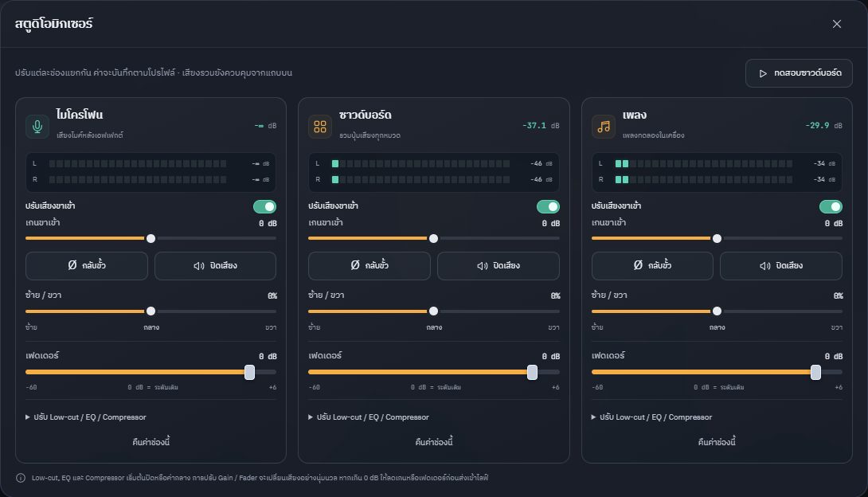Reset the เพลง channel with คืนค่าช่องนี้
The height and width of the screenshot is (497, 868).
[x=717, y=442]
